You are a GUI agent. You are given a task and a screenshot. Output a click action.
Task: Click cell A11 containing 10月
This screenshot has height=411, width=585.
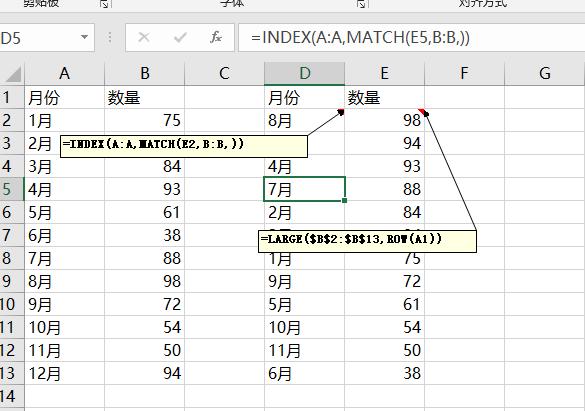coord(65,327)
